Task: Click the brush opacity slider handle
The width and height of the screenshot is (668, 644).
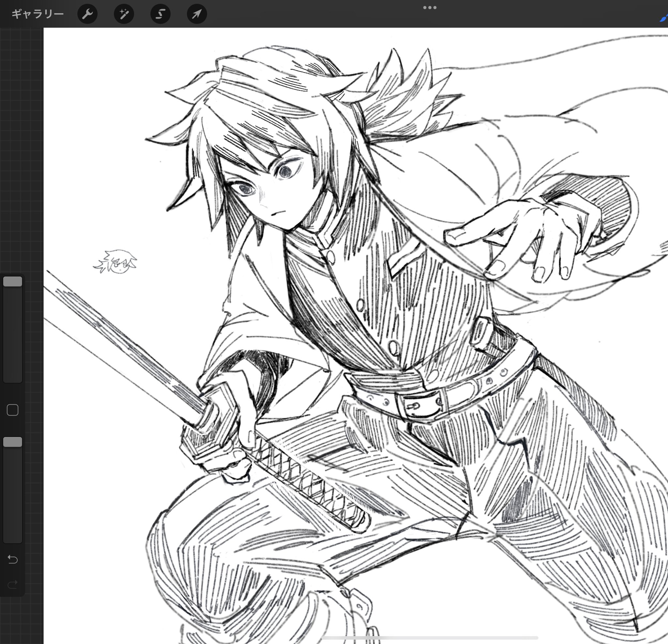Action: tap(13, 442)
